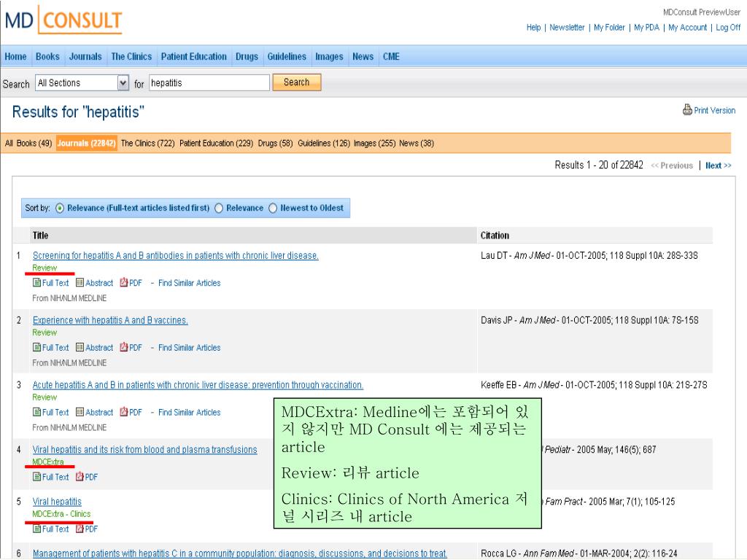Open the Newsletter link

(567, 28)
